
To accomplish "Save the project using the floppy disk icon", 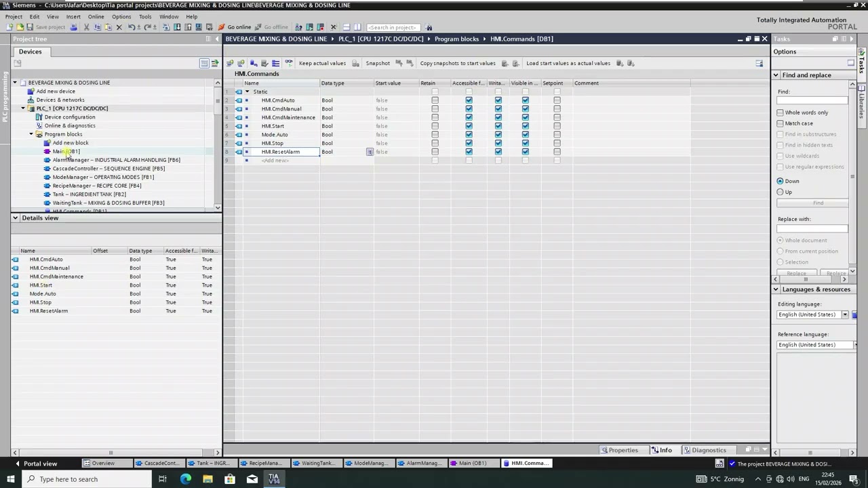I will 30,27.
